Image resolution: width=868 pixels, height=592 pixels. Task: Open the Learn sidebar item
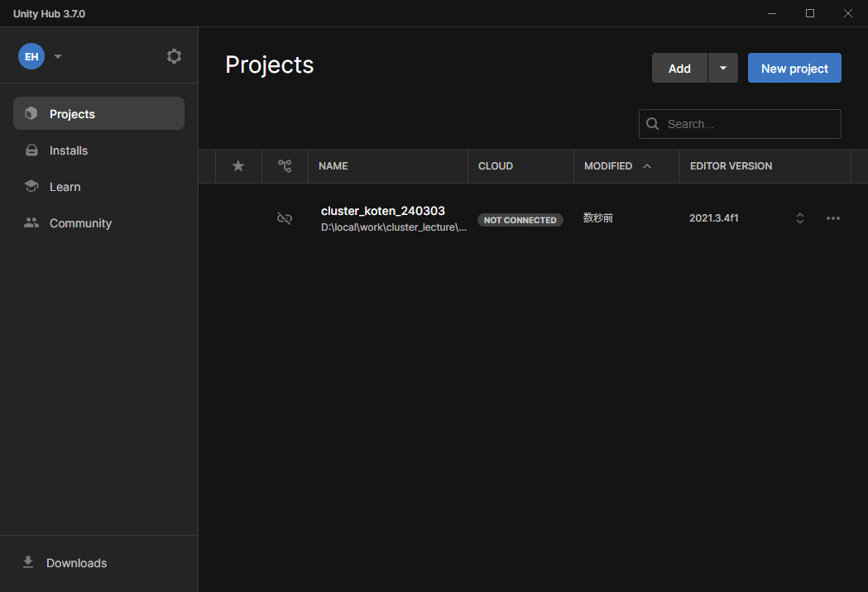point(98,187)
